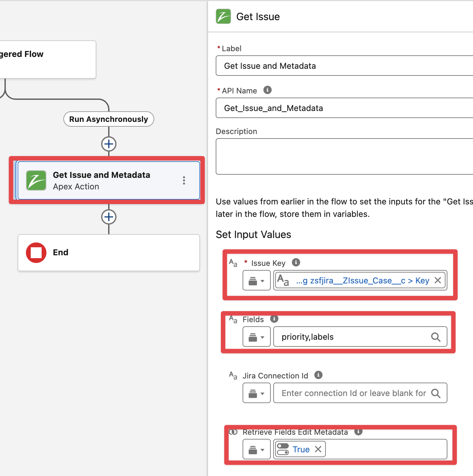Select the True boolean pill
Image resolution: width=473 pixels, height=476 pixels.
point(300,449)
